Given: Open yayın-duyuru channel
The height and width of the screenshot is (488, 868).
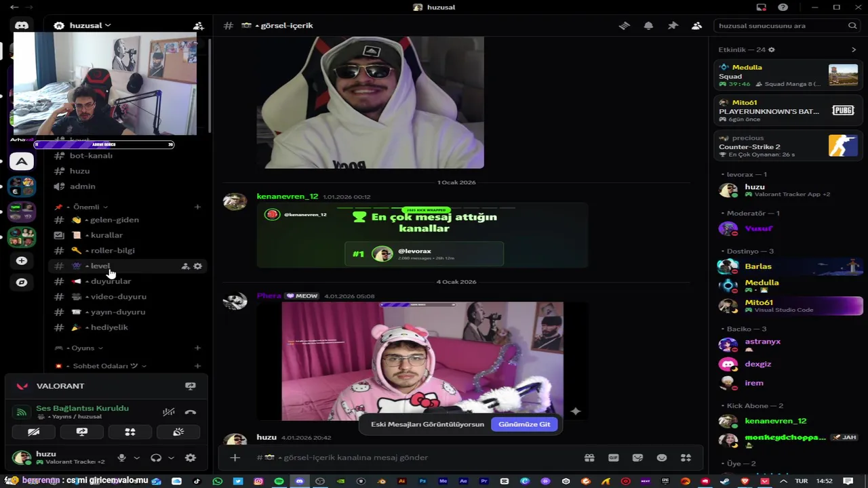Looking at the screenshot, I should pyautogui.click(x=129, y=312).
